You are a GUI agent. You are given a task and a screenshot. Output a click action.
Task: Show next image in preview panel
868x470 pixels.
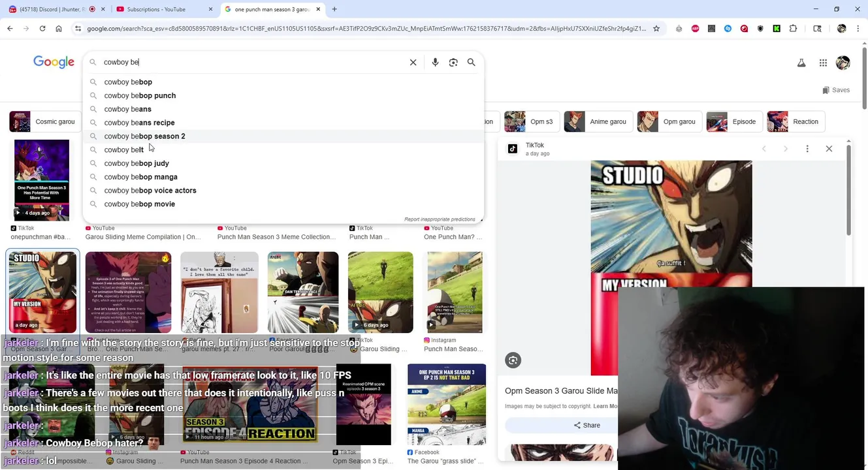(786, 149)
